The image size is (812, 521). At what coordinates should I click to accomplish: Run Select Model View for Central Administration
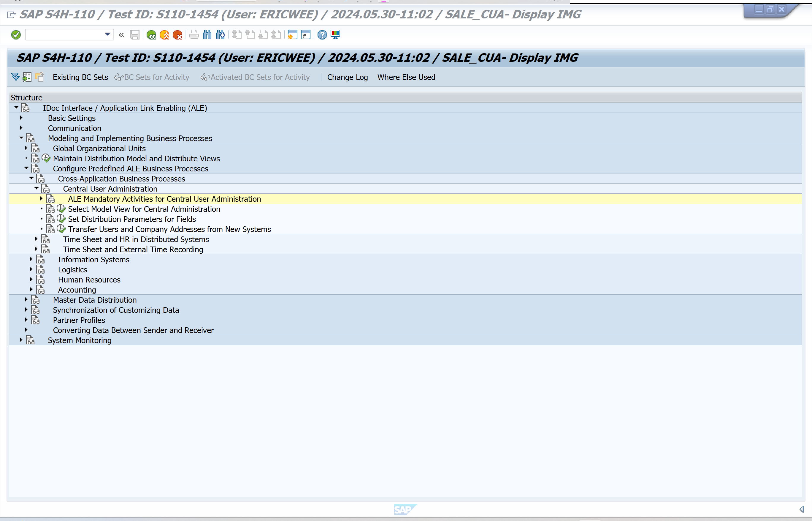(x=61, y=209)
